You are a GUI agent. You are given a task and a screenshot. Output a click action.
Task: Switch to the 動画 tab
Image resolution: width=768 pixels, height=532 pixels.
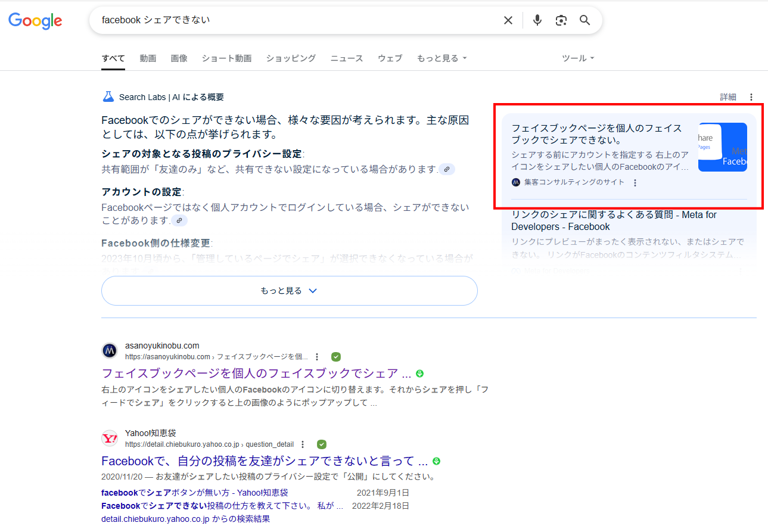coord(148,58)
